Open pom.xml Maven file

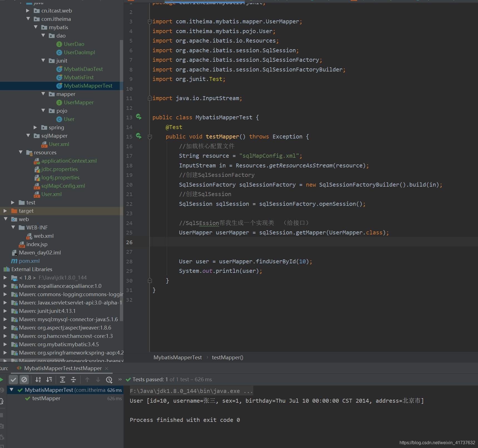coord(29,261)
